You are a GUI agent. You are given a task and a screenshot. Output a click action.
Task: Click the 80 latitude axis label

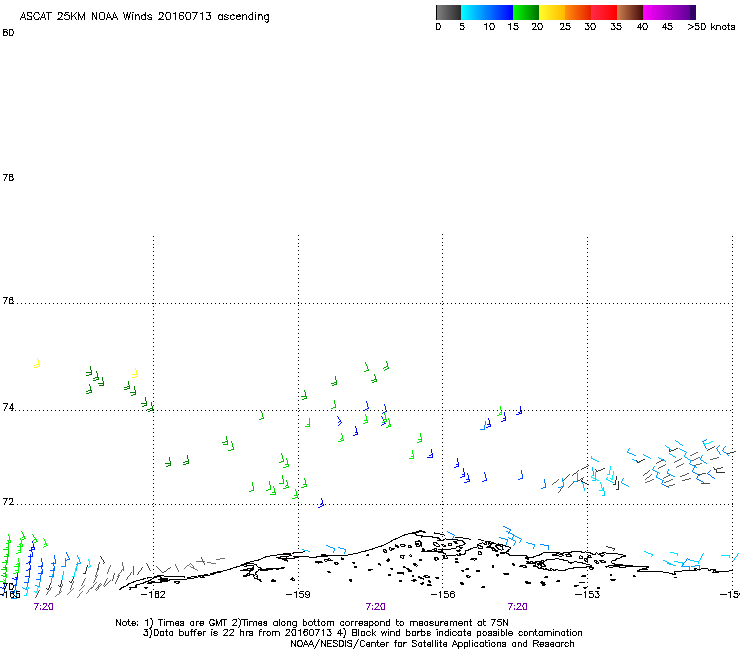(8, 33)
